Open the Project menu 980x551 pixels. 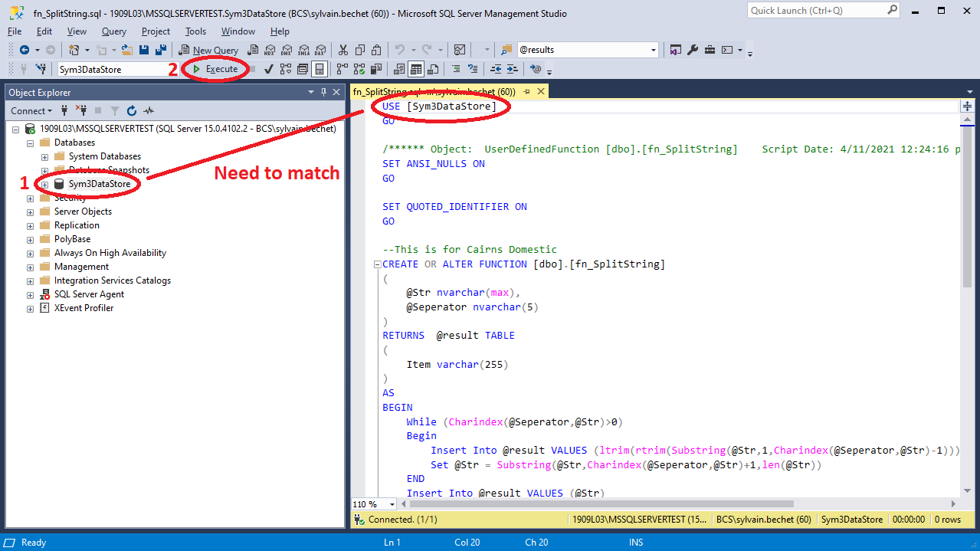(156, 31)
